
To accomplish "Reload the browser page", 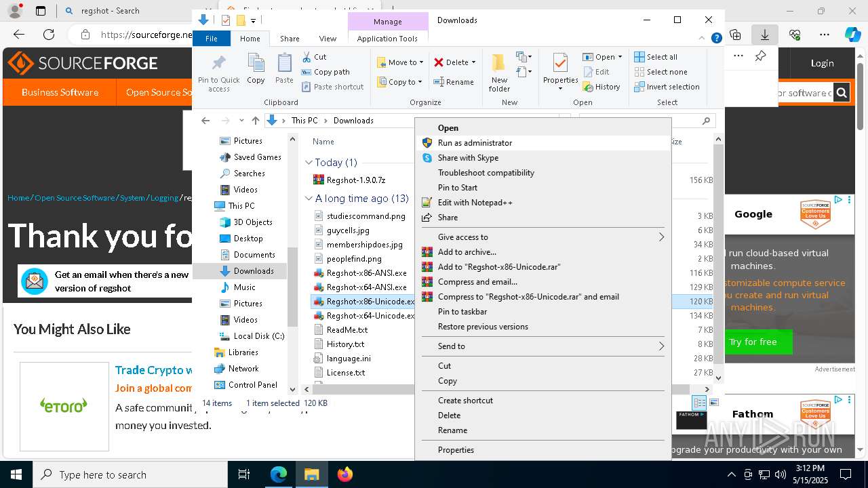I will click(49, 35).
